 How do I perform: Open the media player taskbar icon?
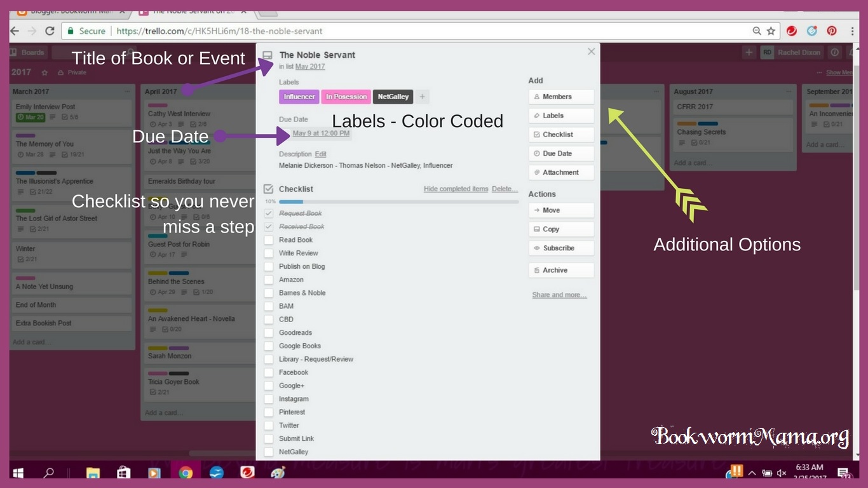coord(154,473)
